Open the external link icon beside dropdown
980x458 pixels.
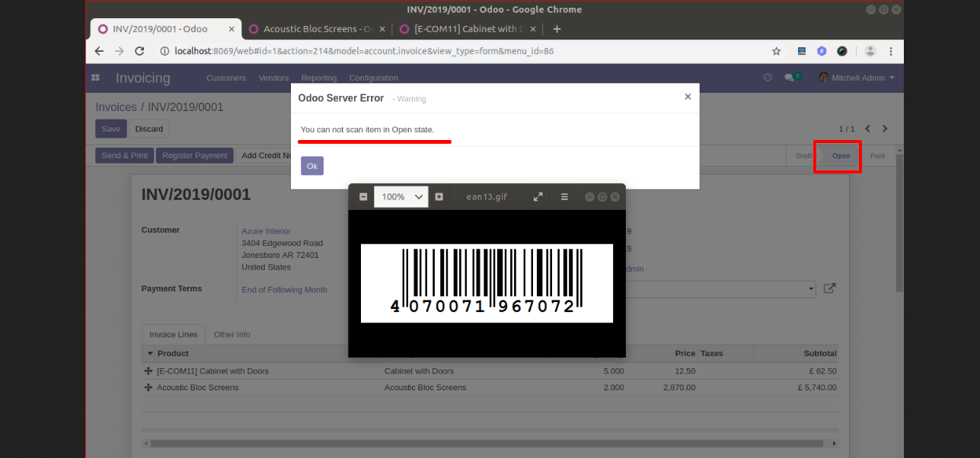click(x=830, y=288)
